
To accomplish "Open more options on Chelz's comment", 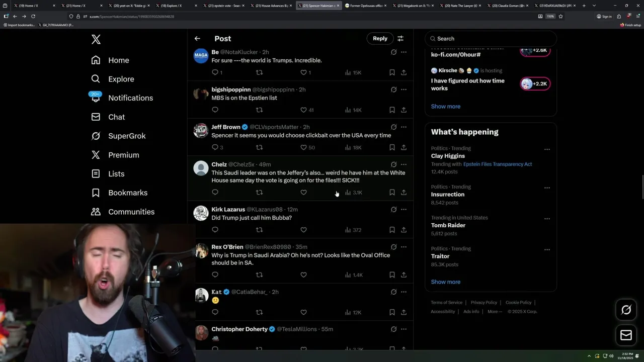I will coord(404,164).
